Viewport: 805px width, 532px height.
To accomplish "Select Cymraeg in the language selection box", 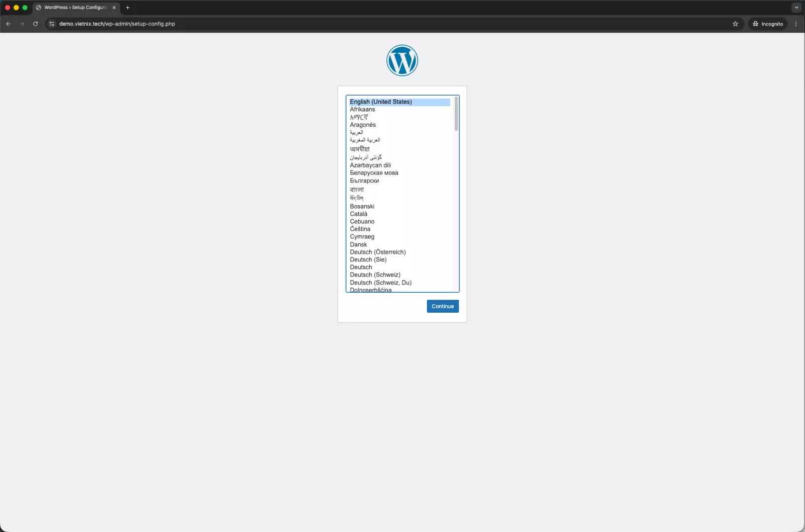I will (362, 236).
